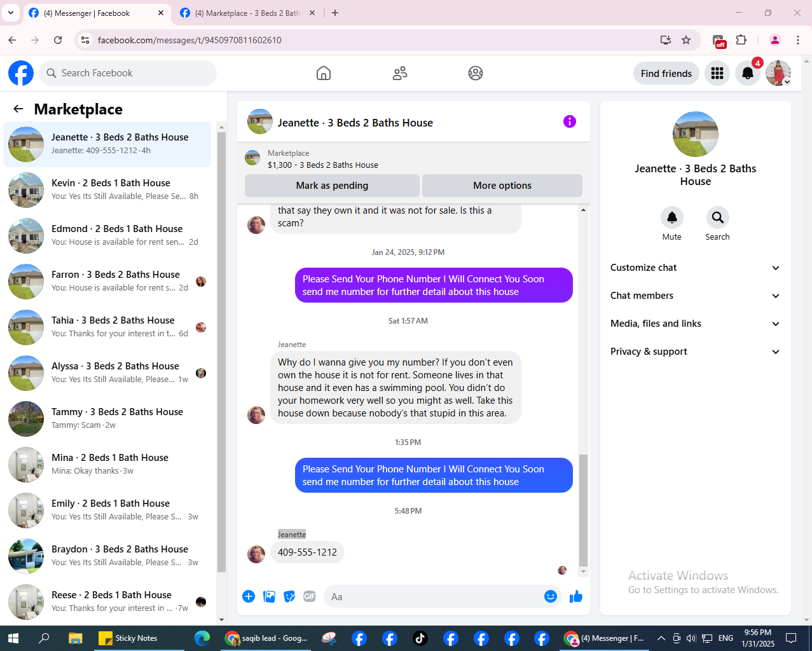
Task: Mute this conversation
Action: (672, 217)
